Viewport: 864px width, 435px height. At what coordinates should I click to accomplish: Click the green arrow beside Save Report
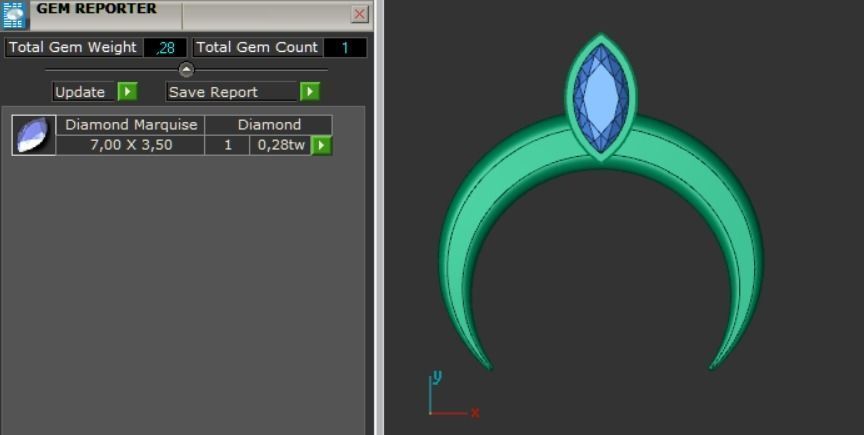point(310,92)
